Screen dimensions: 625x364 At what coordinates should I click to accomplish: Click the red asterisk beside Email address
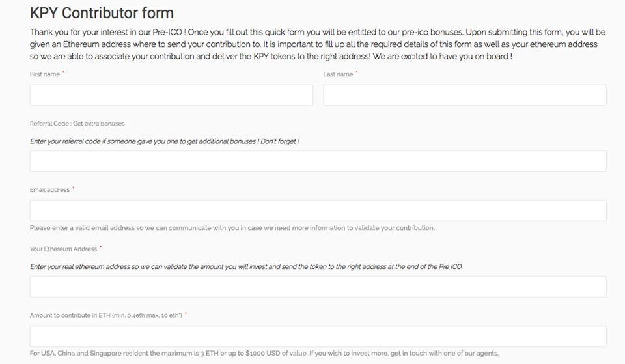point(73,188)
